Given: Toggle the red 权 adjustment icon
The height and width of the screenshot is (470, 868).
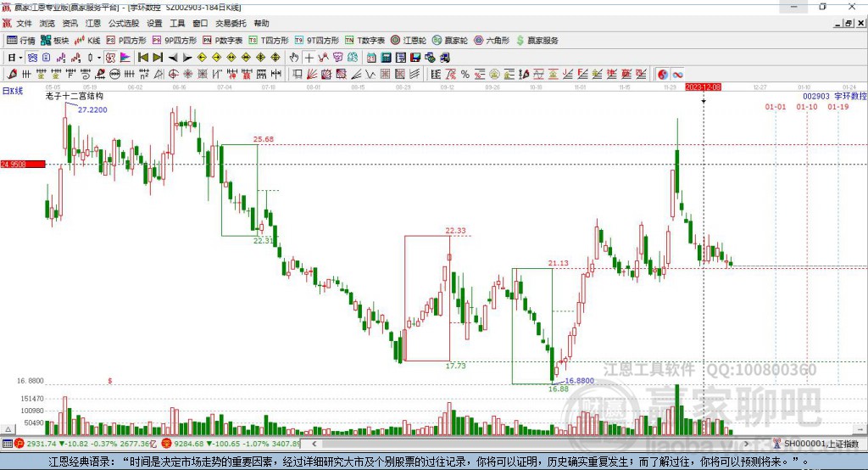Looking at the screenshot, I should click(111, 58).
